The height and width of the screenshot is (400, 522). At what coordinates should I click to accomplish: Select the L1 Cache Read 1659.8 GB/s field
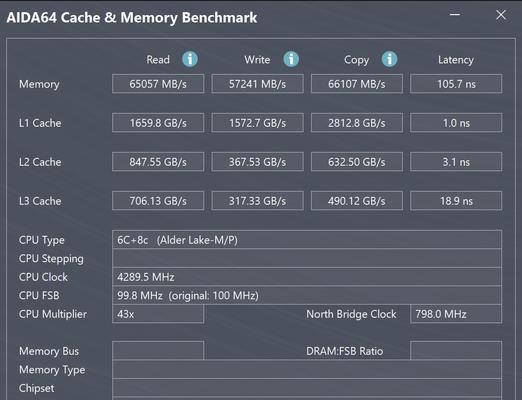tap(158, 123)
